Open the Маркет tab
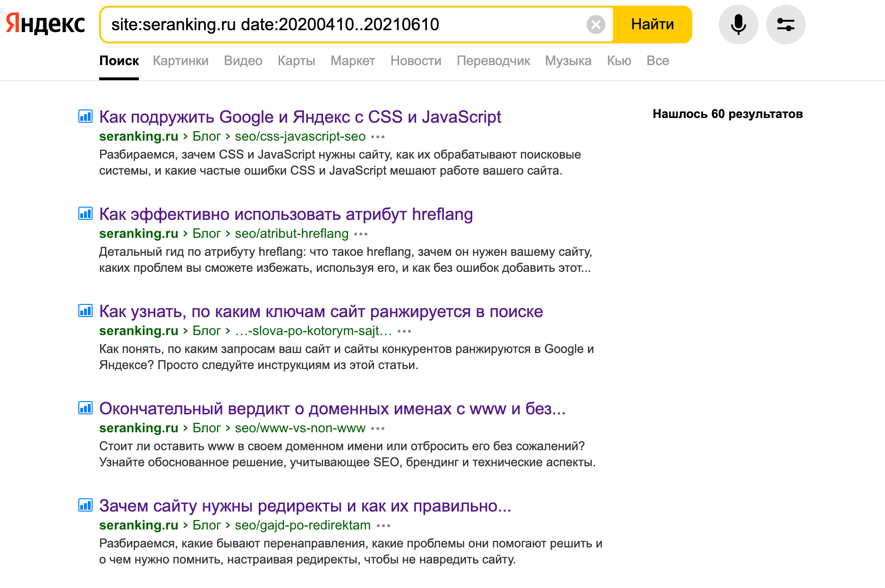Viewport: 885px width, 588px height. (353, 61)
